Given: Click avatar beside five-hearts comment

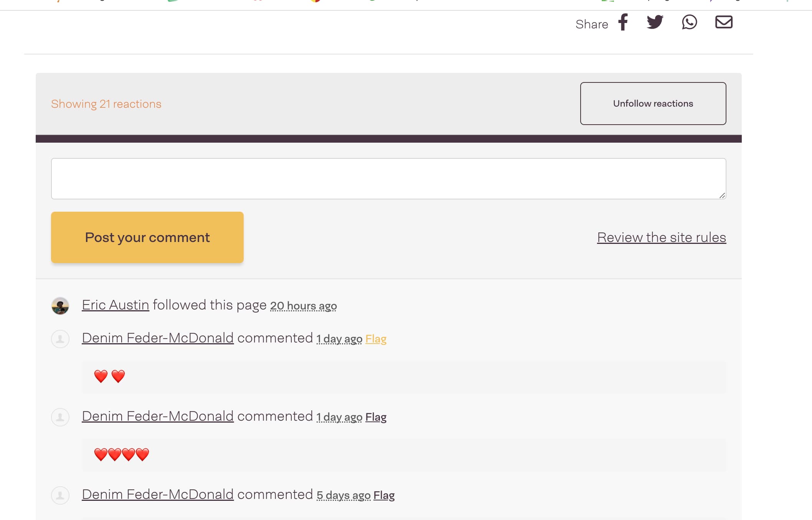Looking at the screenshot, I should pos(60,417).
